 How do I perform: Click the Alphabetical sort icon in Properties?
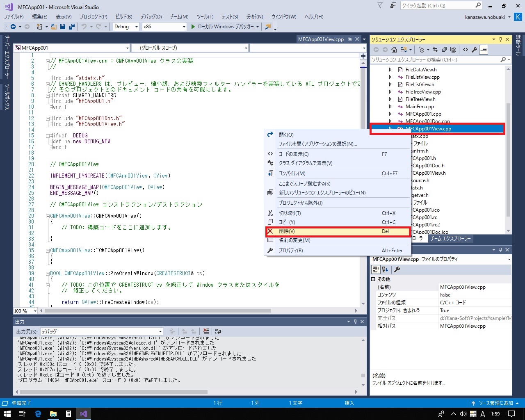coord(385,269)
